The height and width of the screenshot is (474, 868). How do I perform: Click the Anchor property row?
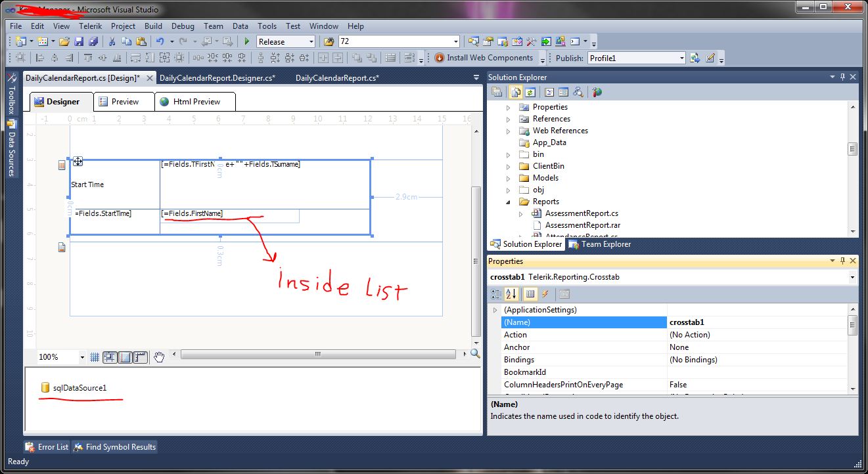[x=674, y=347]
